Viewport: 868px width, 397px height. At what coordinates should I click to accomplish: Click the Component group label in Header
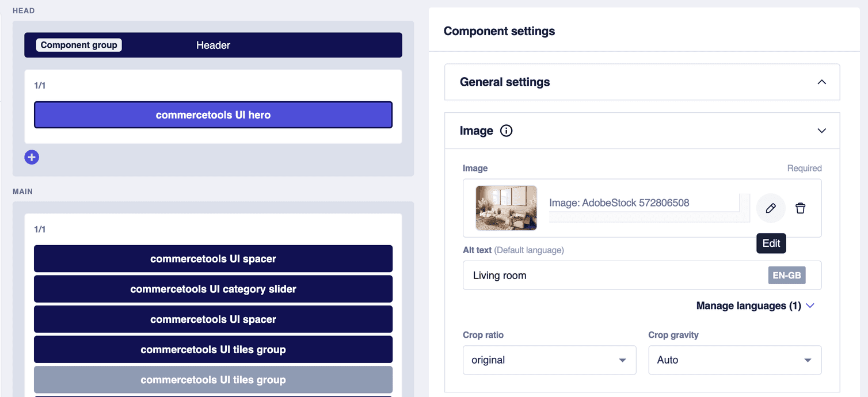[x=79, y=45]
